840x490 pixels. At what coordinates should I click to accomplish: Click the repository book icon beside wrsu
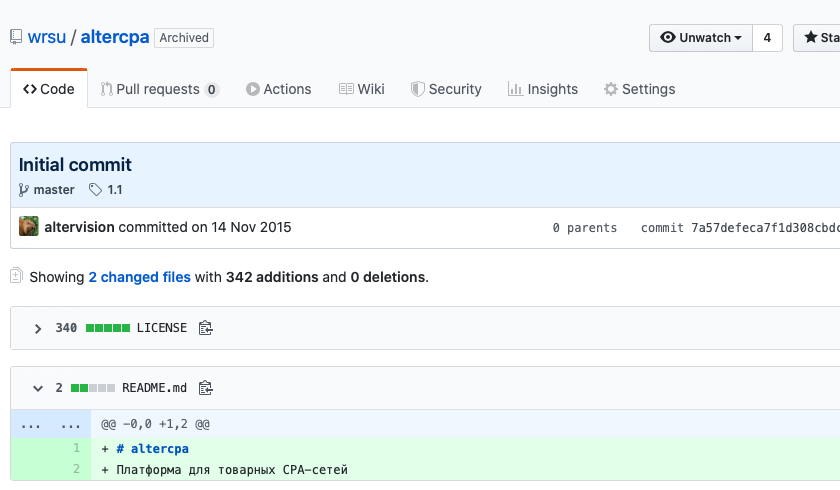16,37
